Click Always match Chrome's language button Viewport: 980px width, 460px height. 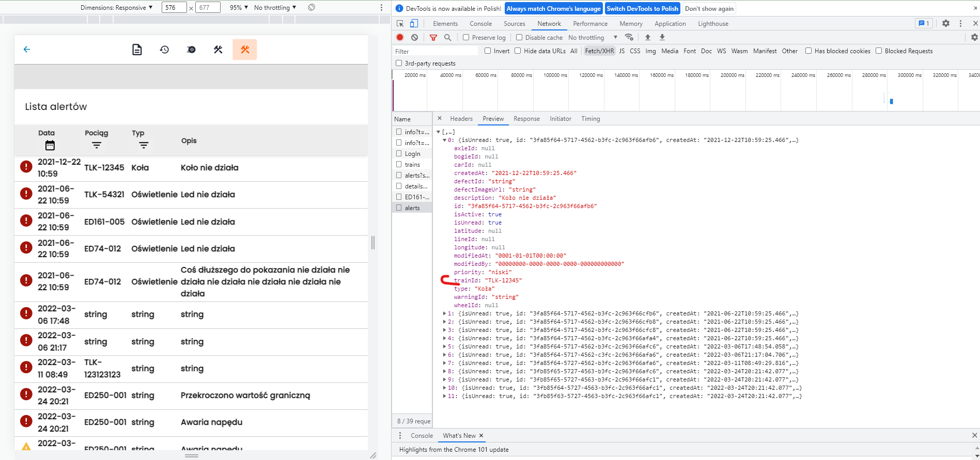pos(553,8)
